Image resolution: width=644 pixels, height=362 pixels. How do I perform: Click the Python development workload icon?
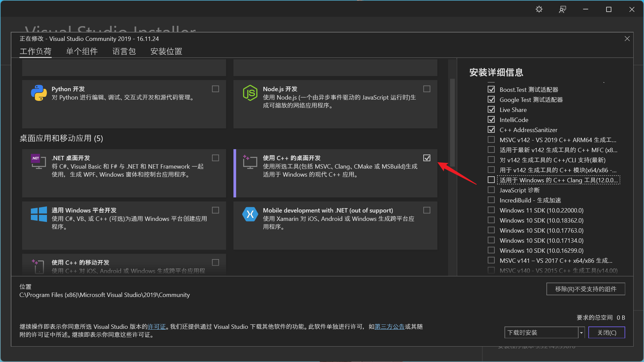pyautogui.click(x=39, y=93)
